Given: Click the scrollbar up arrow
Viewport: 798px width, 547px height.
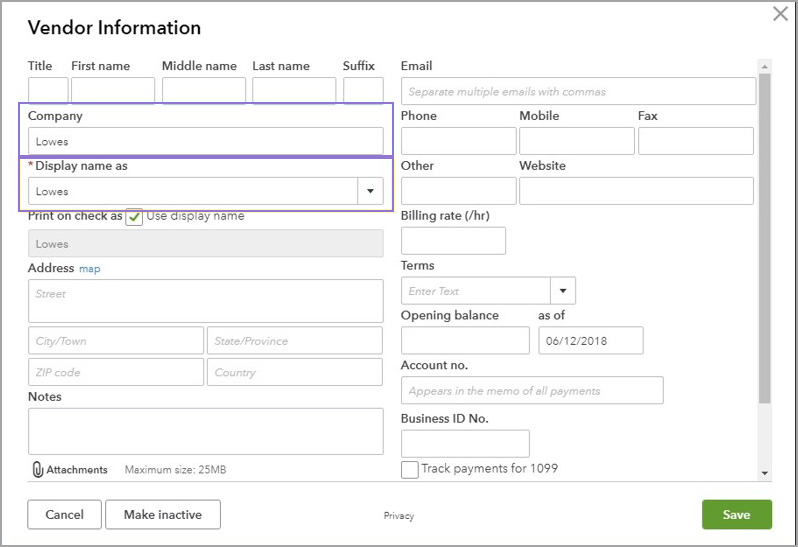Looking at the screenshot, I should coord(764,67).
